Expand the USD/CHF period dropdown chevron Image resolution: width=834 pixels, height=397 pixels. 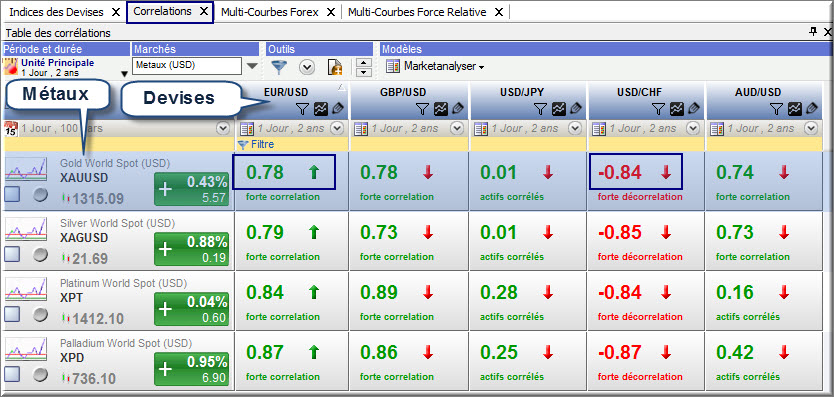[x=693, y=128]
